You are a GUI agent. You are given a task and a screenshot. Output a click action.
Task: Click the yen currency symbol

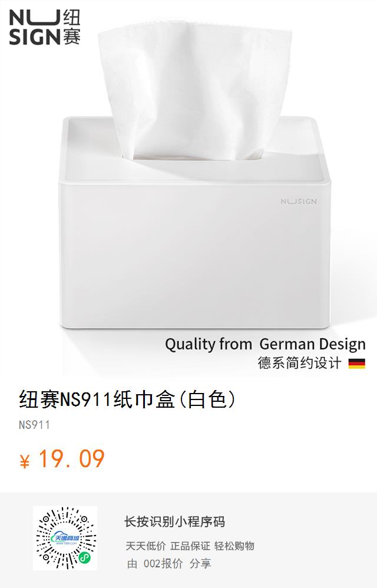(x=24, y=461)
